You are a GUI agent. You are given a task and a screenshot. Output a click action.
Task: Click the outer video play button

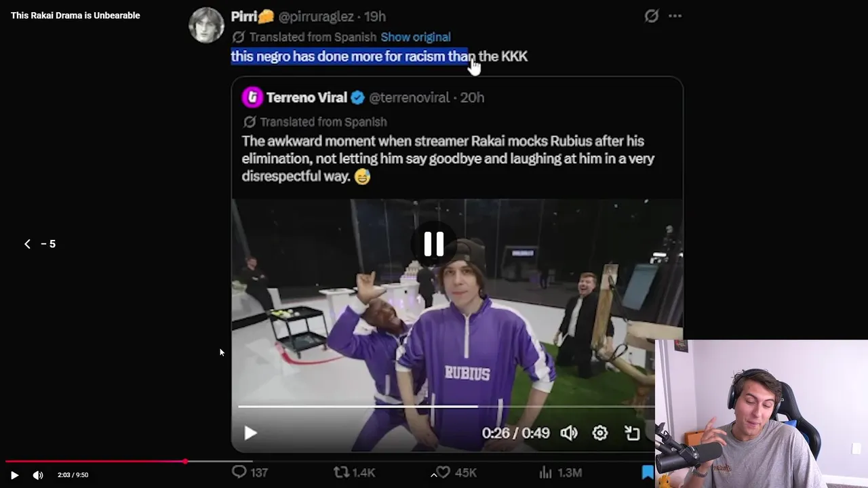[14, 475]
